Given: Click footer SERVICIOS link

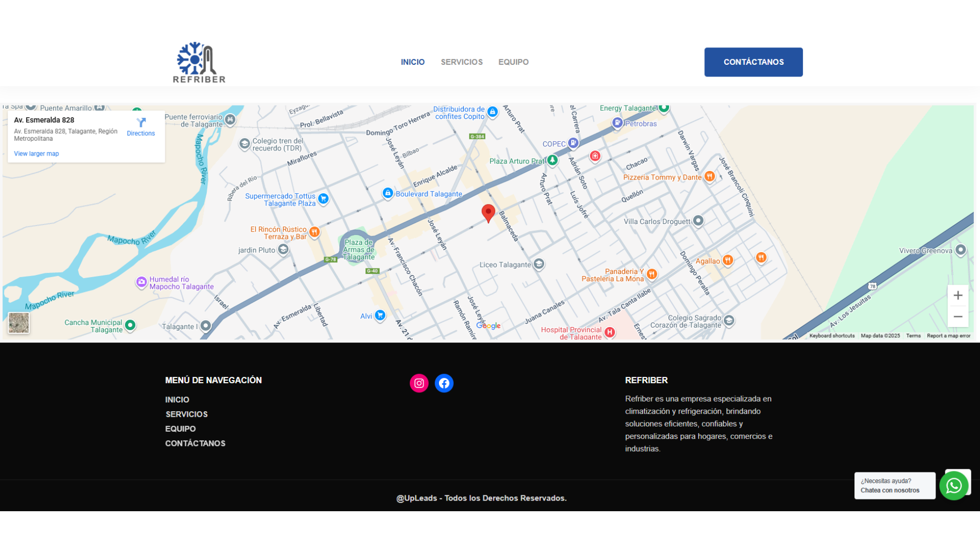Looking at the screenshot, I should point(186,414).
